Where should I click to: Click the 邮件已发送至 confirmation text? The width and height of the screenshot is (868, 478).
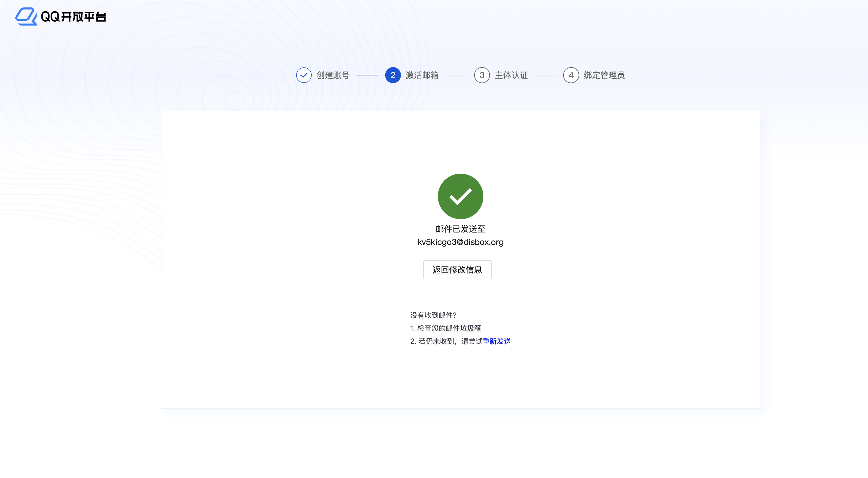coord(460,229)
